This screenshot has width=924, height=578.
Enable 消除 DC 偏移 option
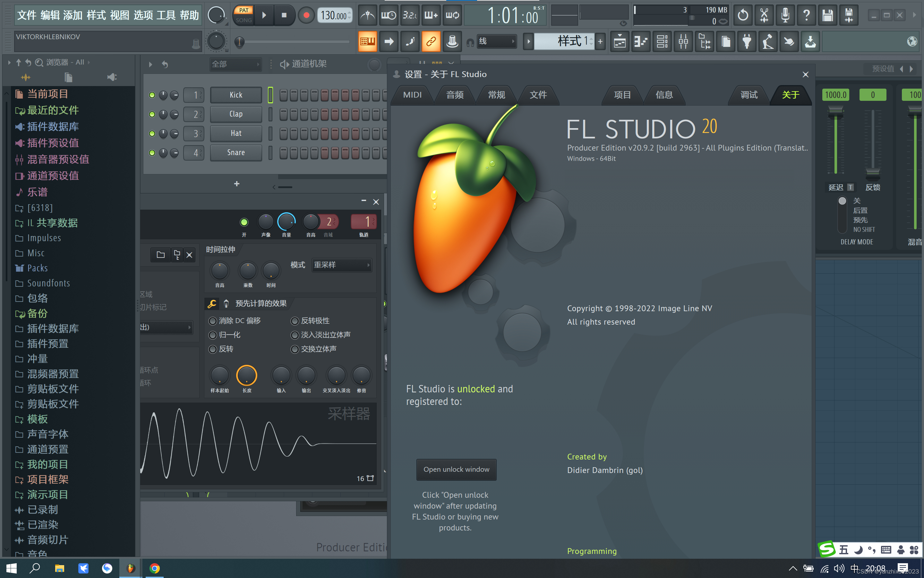pos(212,321)
